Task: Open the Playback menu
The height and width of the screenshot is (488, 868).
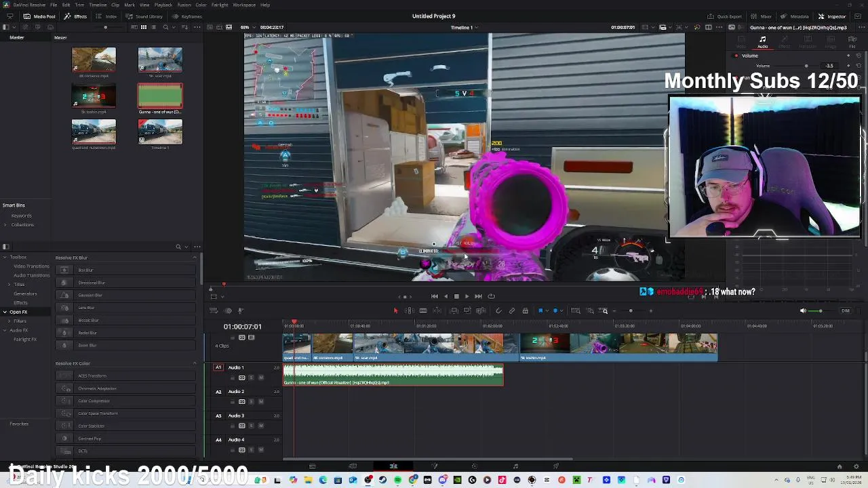Action: (163, 5)
